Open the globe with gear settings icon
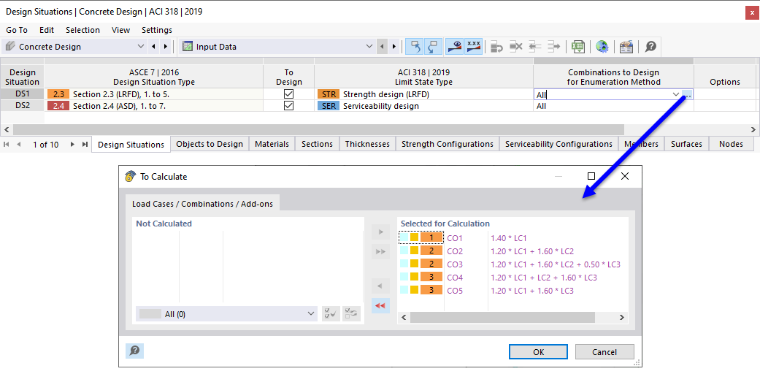Image resolution: width=760 pixels, height=374 pixels. 602,47
